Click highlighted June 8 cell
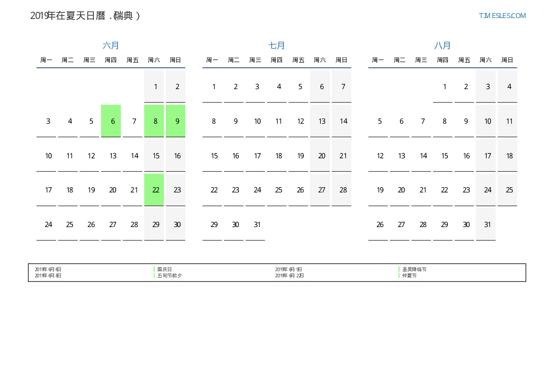 (x=155, y=121)
